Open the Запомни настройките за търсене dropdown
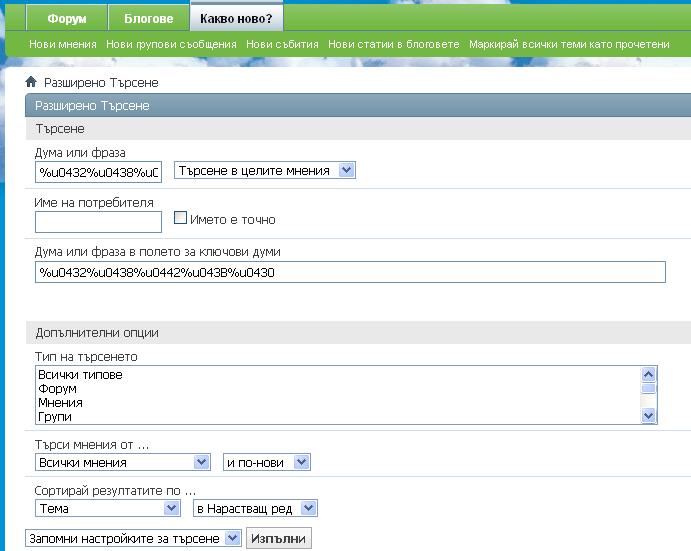691x551 pixels. click(x=133, y=539)
